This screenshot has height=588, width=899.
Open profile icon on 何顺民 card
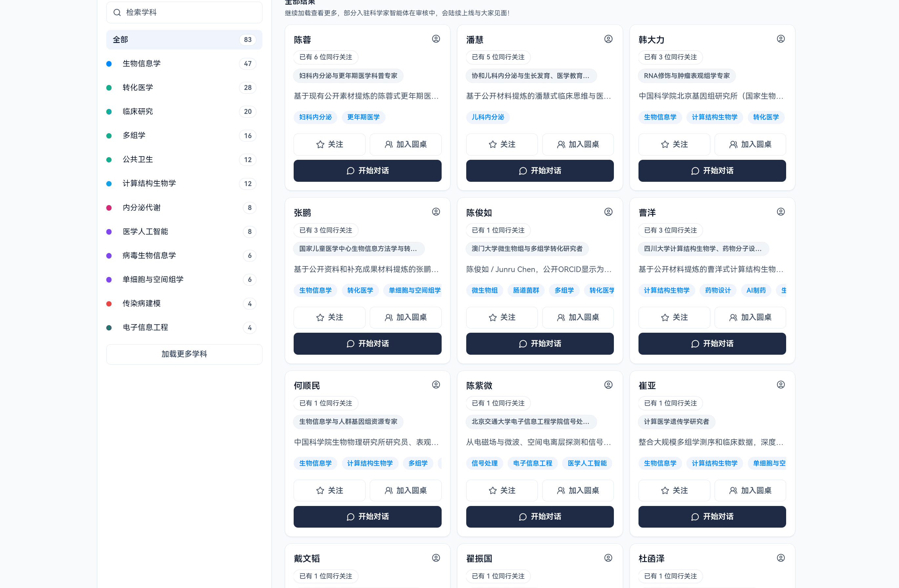(x=436, y=385)
